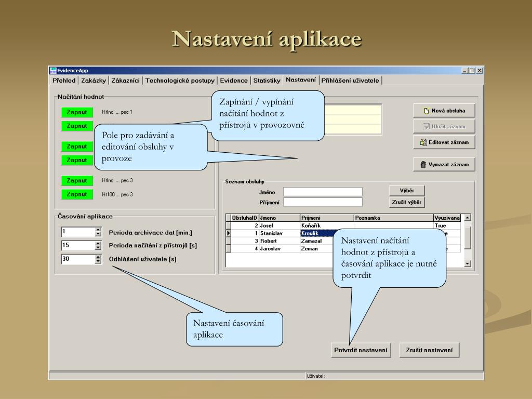Click the Koňařík cell
The height and width of the screenshot is (399, 532).
[x=327, y=225]
